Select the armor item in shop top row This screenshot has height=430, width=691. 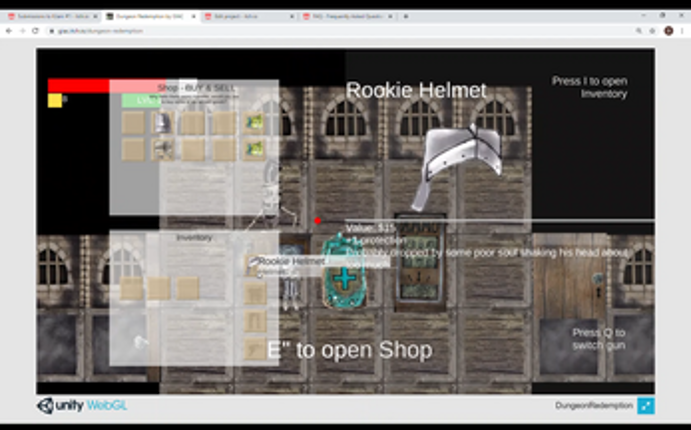[x=163, y=122]
